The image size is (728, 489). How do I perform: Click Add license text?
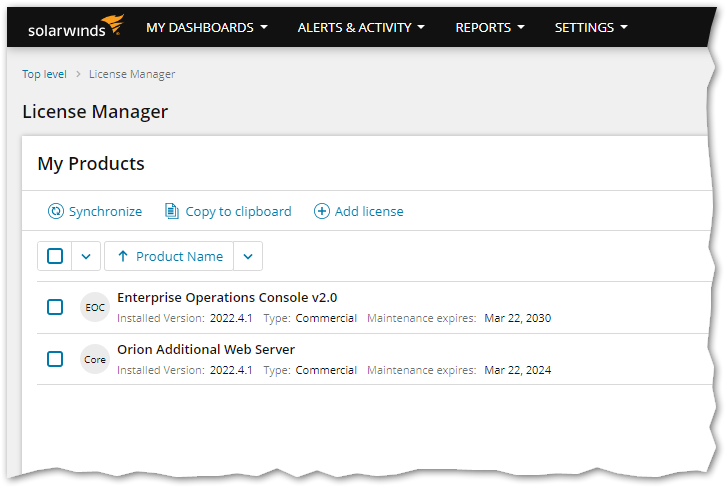pyautogui.click(x=369, y=212)
